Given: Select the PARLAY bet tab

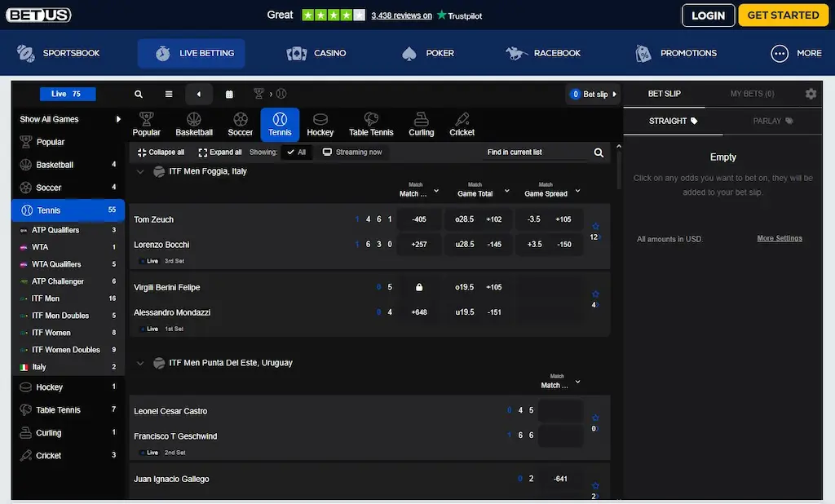Looking at the screenshot, I should tap(773, 121).
